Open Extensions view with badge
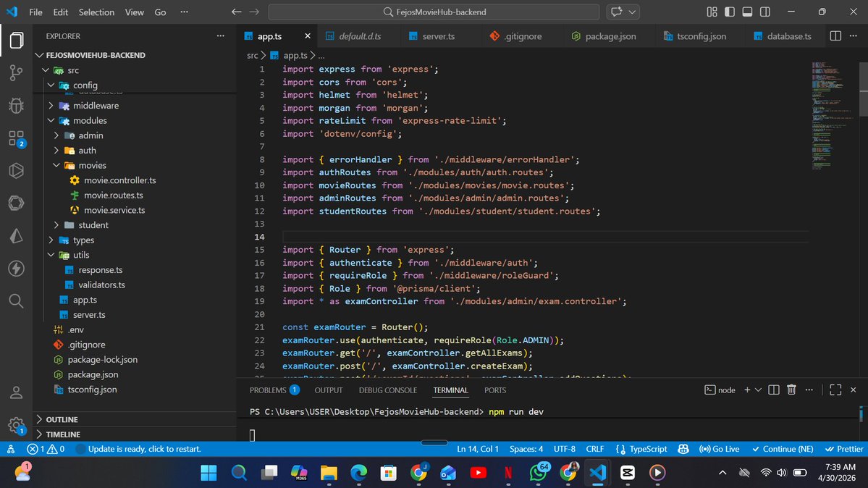The height and width of the screenshot is (488, 868). tap(17, 138)
